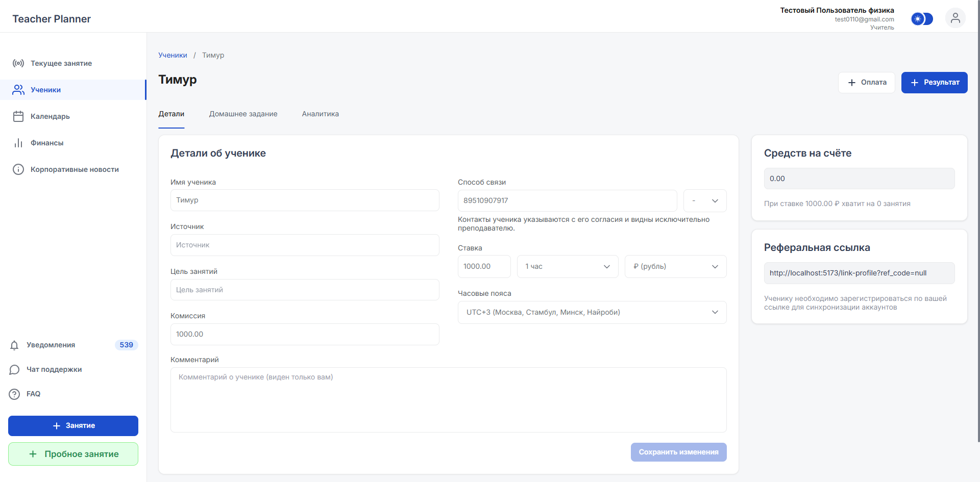Open Корпоративные новости info icon

[x=18, y=169]
